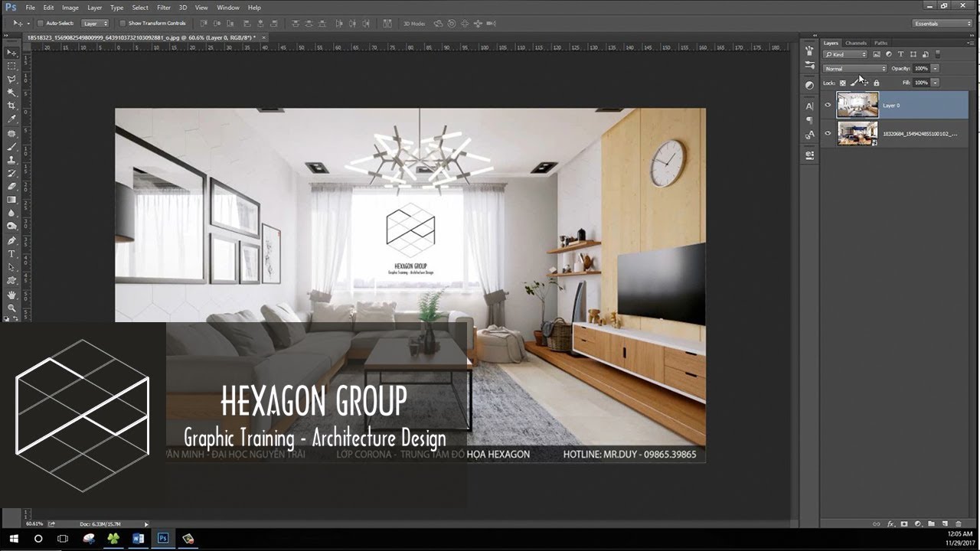Viewport: 980px width, 551px height.
Task: Select the Clone Stamp tool
Action: click(x=11, y=159)
